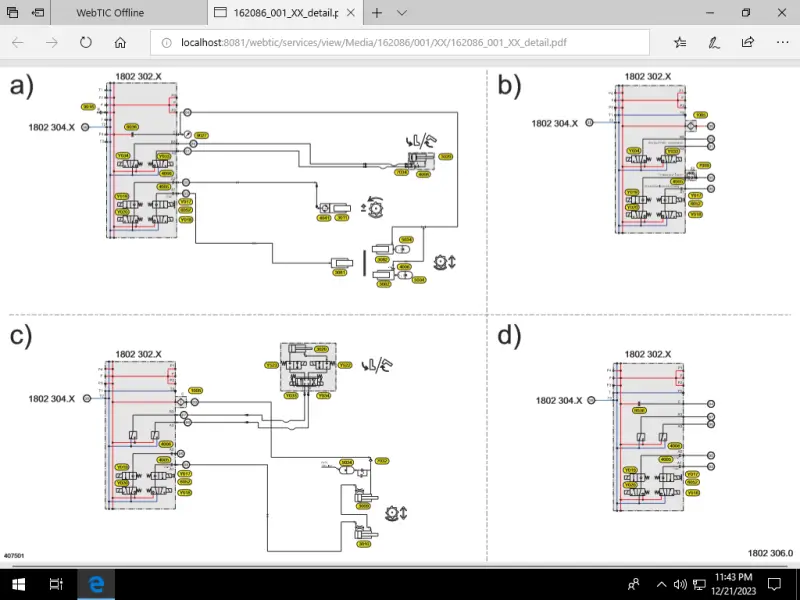Image resolution: width=800 pixels, height=600 pixels.
Task: Open Settings and more ellipsis menu
Action: tap(780, 43)
